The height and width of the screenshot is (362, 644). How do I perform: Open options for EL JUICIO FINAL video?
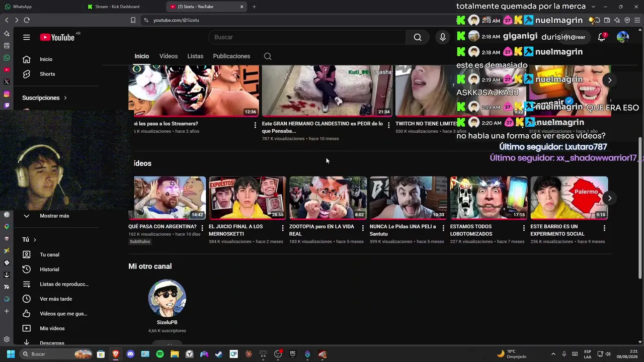(282, 228)
